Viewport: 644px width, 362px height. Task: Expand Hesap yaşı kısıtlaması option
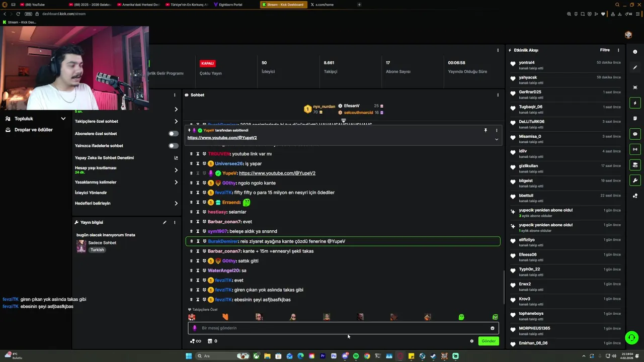coord(176,170)
